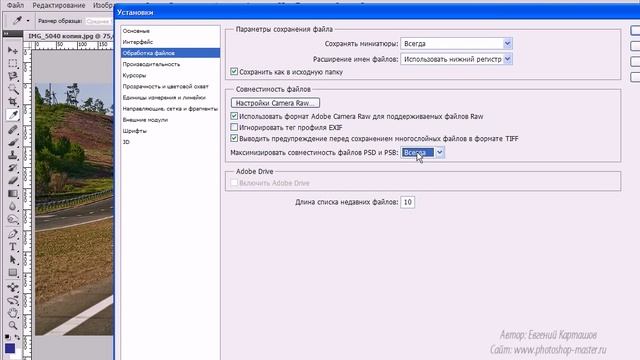This screenshot has height=360, width=640.
Task: Select the Dodge tool
Action: tap(13, 219)
